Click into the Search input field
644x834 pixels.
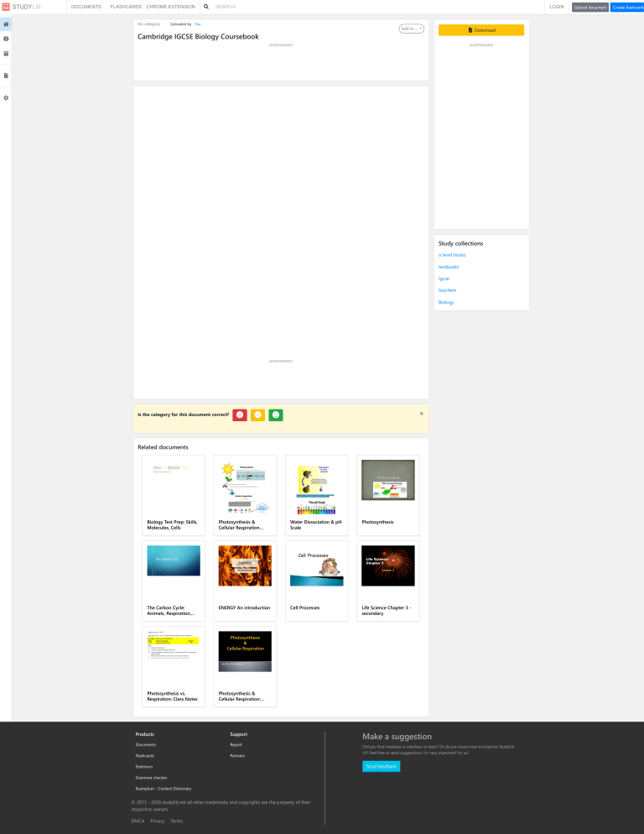[x=252, y=7]
